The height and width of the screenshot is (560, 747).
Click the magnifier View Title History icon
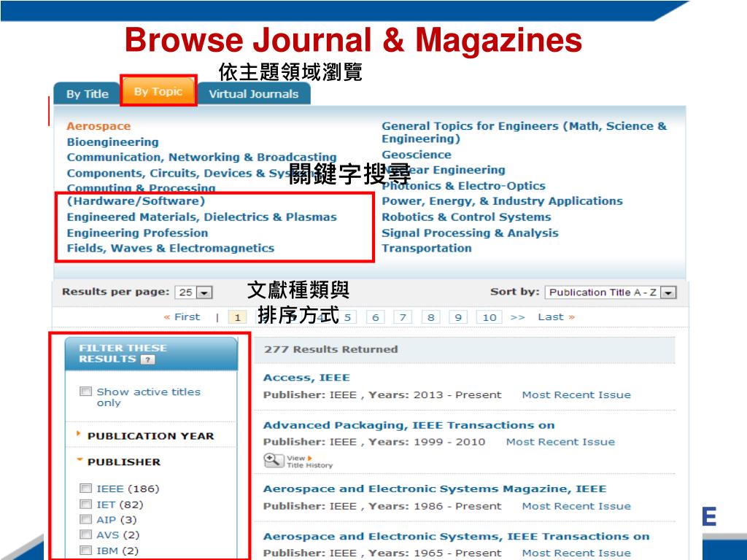tap(274, 461)
